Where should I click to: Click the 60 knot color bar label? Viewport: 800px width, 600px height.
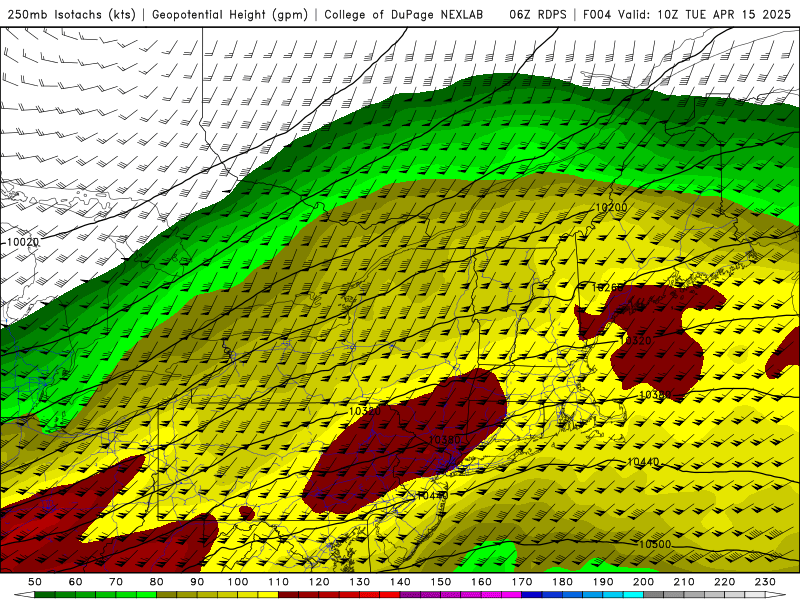click(76, 582)
